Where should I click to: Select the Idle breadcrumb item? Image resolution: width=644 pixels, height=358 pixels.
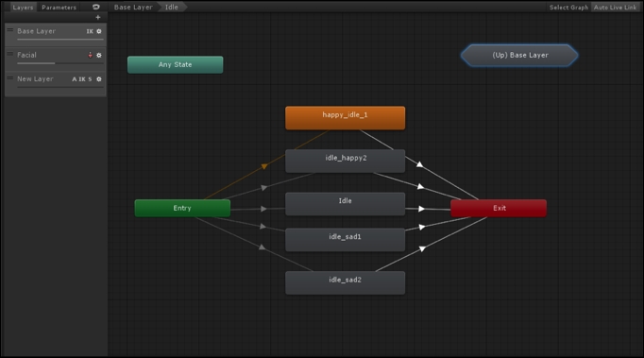(x=172, y=7)
